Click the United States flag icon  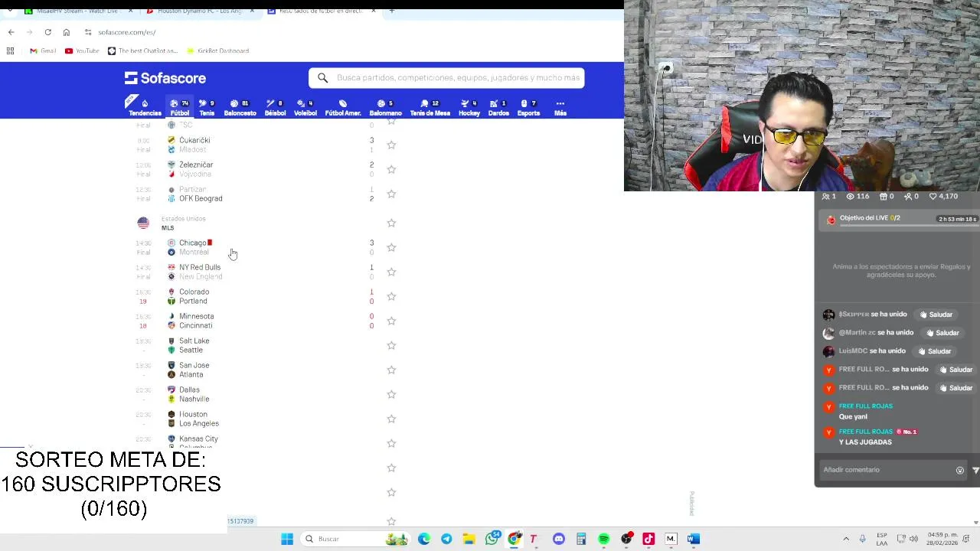(x=143, y=223)
